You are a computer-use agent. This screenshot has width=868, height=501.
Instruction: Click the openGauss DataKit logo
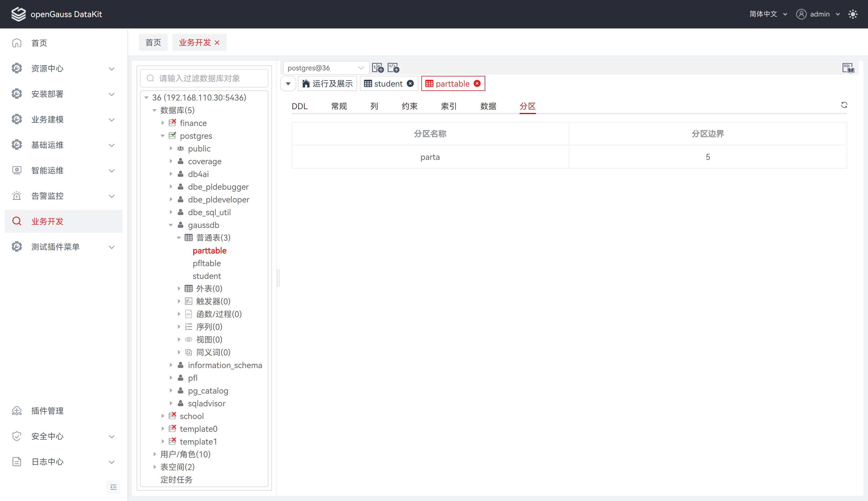(19, 14)
